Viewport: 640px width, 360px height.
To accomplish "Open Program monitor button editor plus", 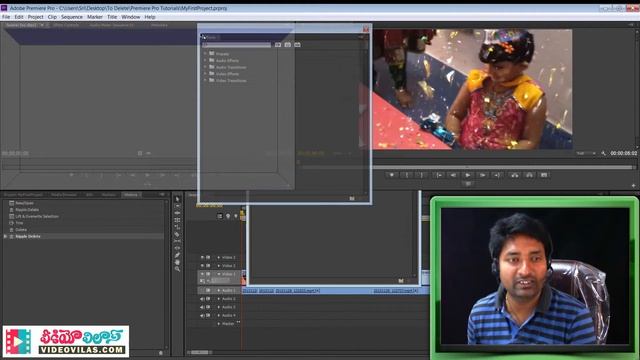I will (x=633, y=186).
